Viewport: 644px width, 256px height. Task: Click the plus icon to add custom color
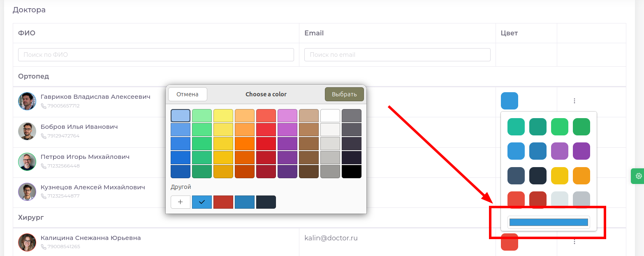point(181,202)
